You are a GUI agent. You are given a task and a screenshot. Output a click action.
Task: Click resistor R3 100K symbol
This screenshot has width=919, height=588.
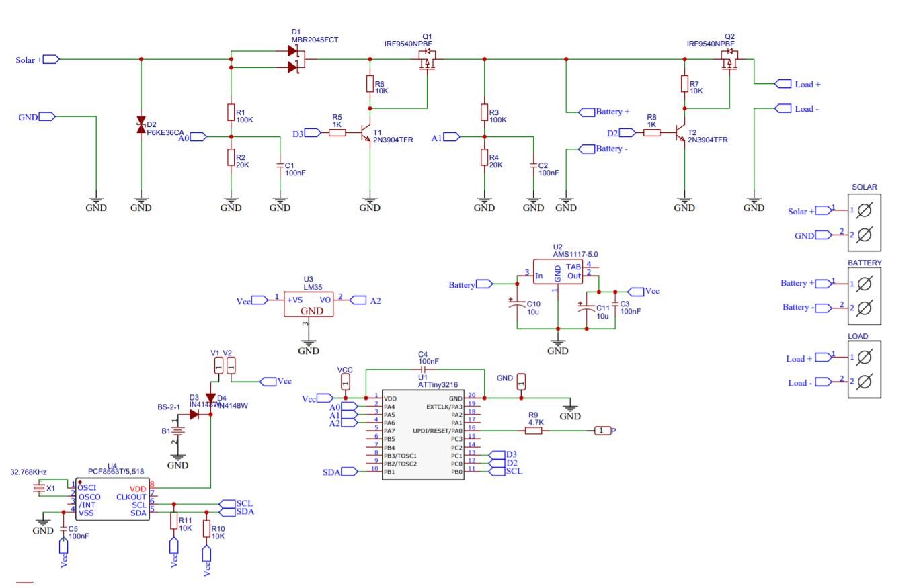pyautogui.click(x=484, y=112)
